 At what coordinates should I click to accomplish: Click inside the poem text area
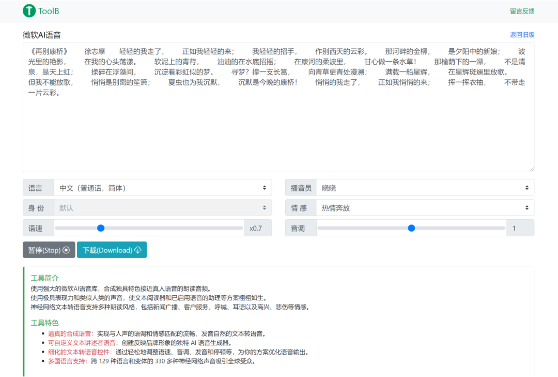279,107
